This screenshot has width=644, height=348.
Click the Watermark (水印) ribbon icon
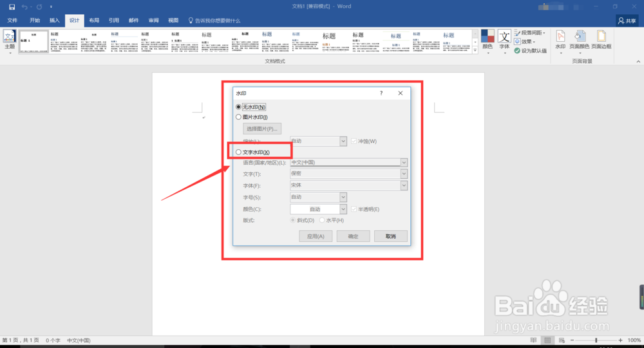coord(560,41)
